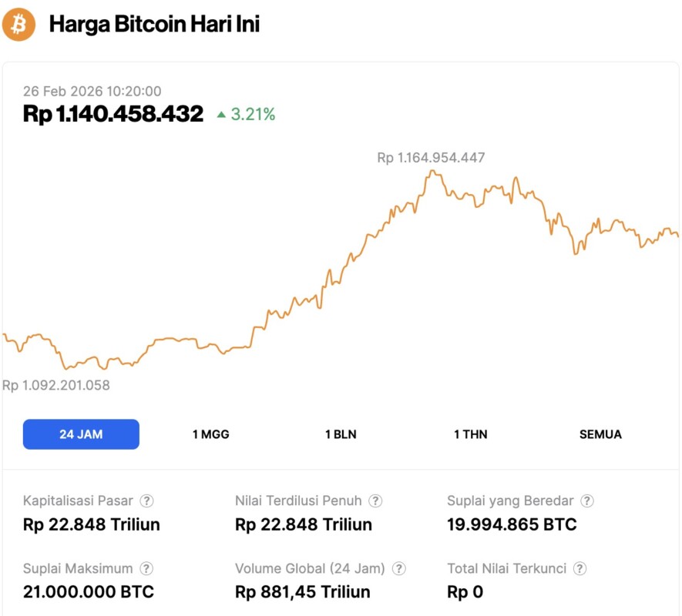
Task: Click the orange Bitcoin logo icon
Action: (19, 24)
